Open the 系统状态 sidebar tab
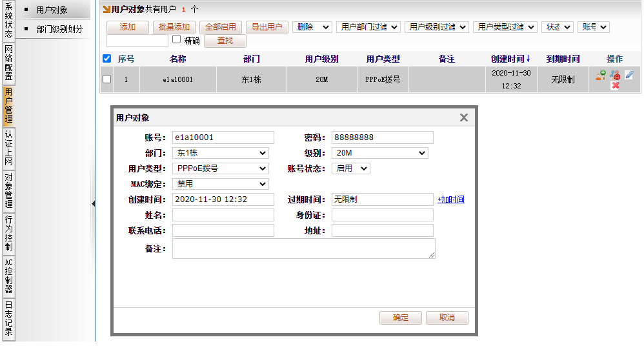Viewport: 644px width, 346px height. tap(8, 20)
